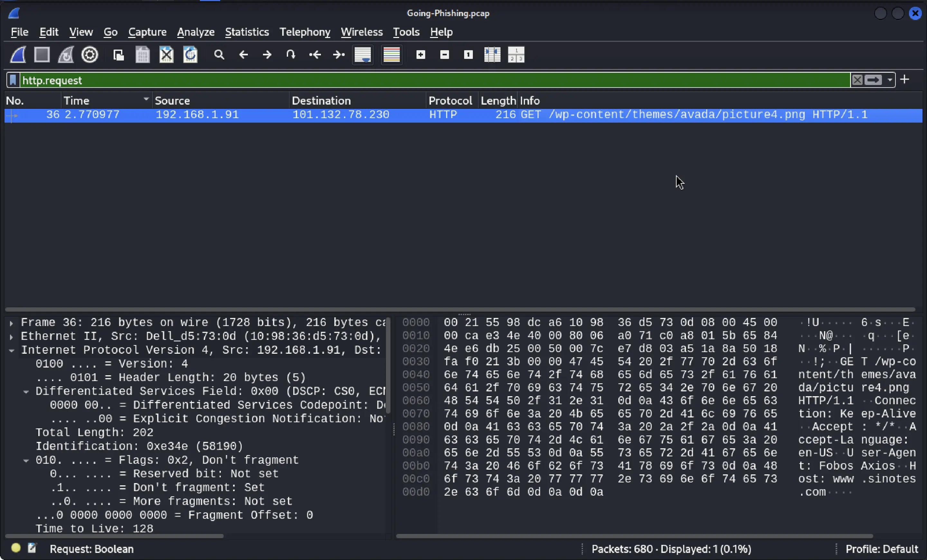Click packet details vertical scrollbar
The image size is (927, 560).
388,366
